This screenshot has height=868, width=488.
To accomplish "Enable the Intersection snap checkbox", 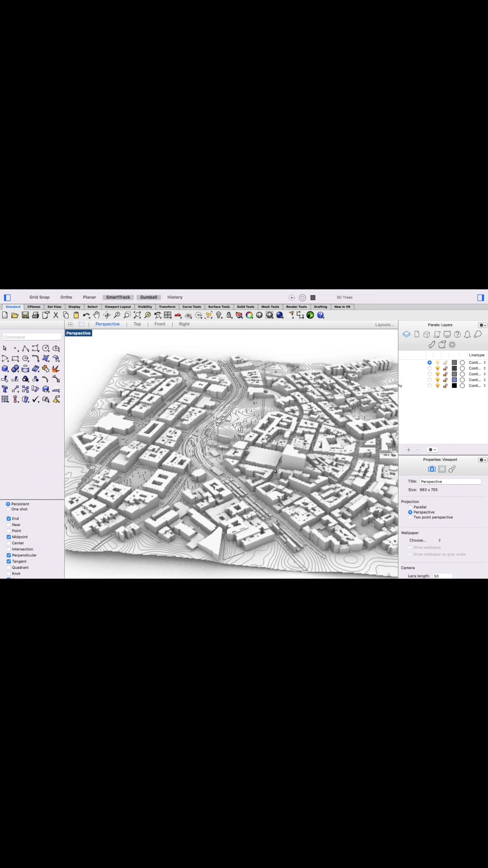I will [9, 549].
